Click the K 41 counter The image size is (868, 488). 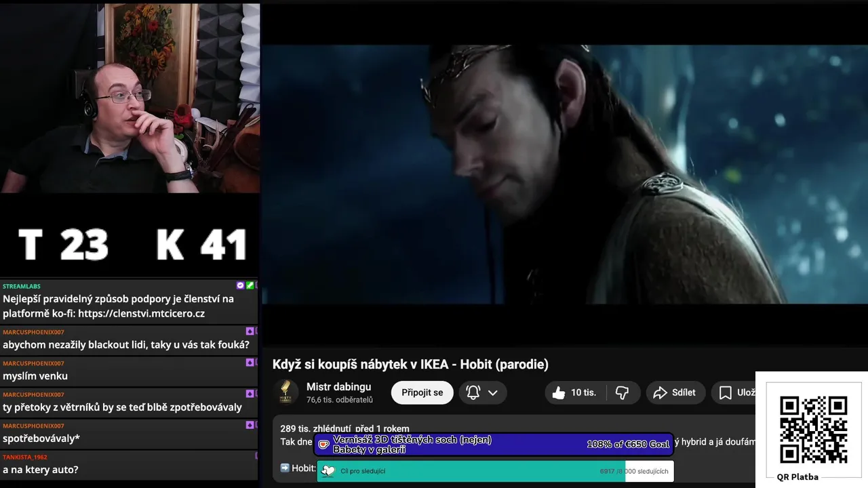click(201, 245)
